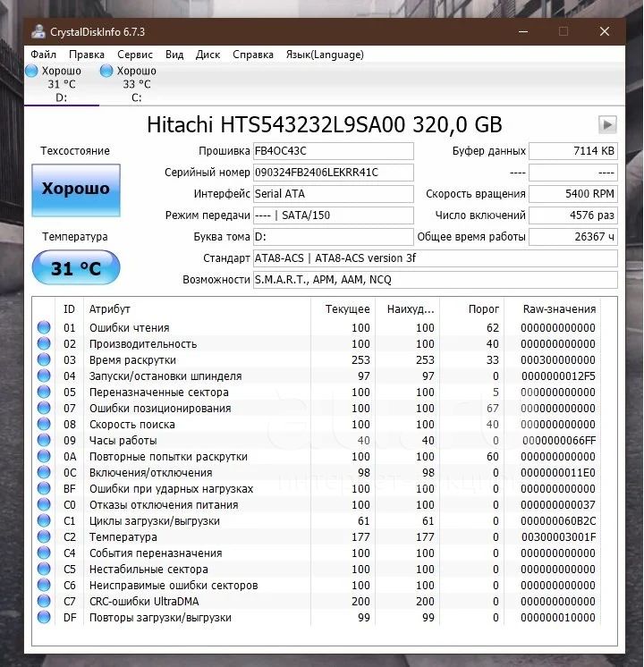Click the firmware field FB4OC43C
Screen dimensions: 644x667
tap(334, 151)
